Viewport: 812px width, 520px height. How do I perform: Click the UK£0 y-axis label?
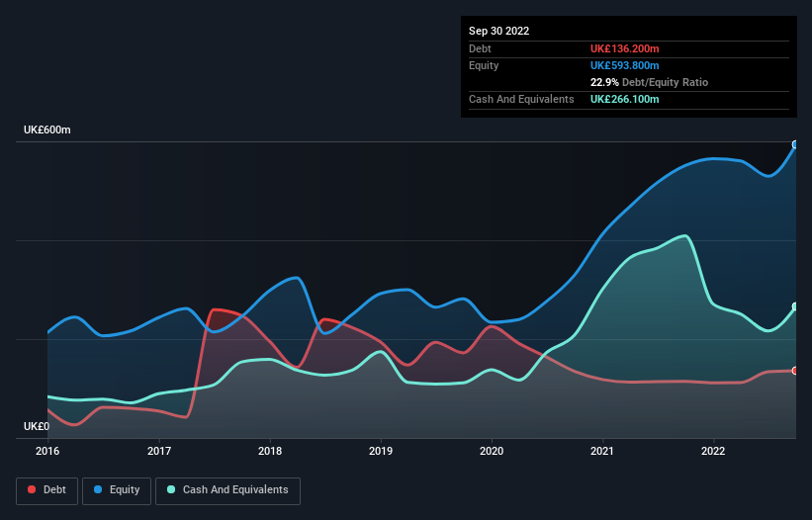[37, 426]
